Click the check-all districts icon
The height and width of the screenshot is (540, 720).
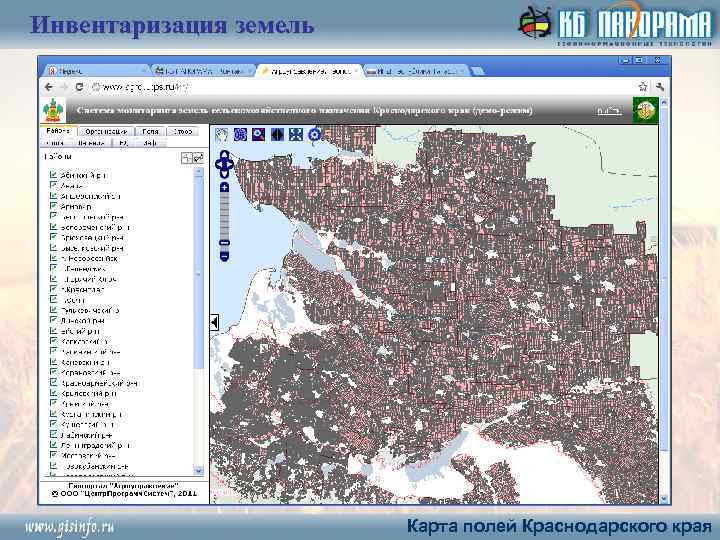[x=198, y=158]
